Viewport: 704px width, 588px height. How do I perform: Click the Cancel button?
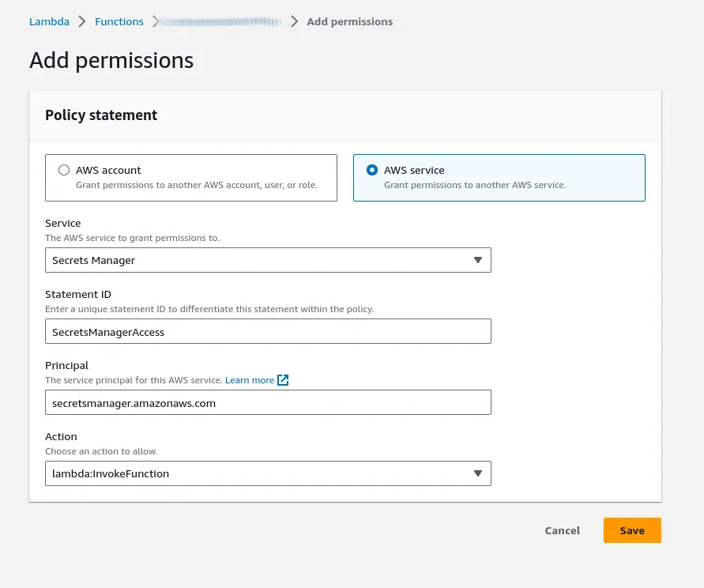pos(562,530)
